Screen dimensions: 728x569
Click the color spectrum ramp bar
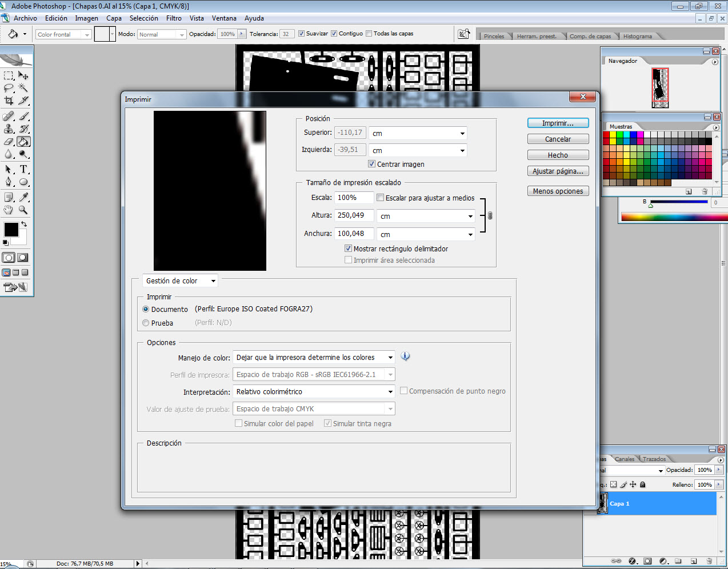[674, 217]
